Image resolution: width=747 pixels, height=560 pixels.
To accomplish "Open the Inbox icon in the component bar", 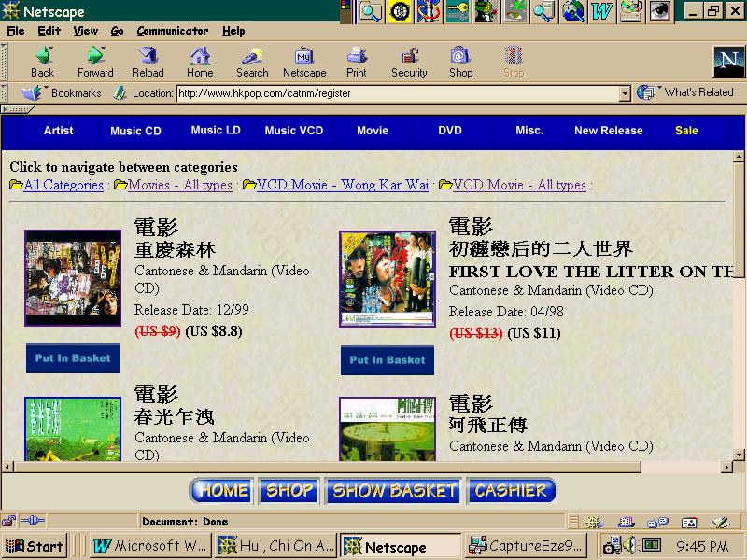I will click(626, 523).
